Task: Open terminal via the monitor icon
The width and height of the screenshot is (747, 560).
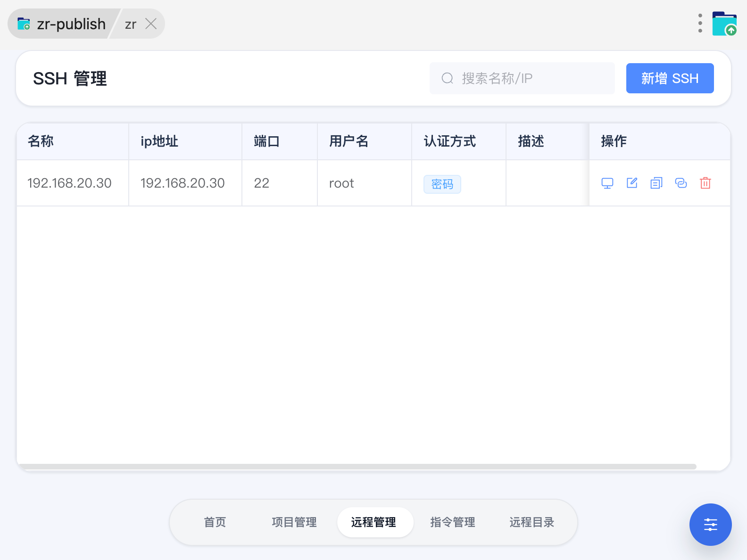Action: coord(607,183)
